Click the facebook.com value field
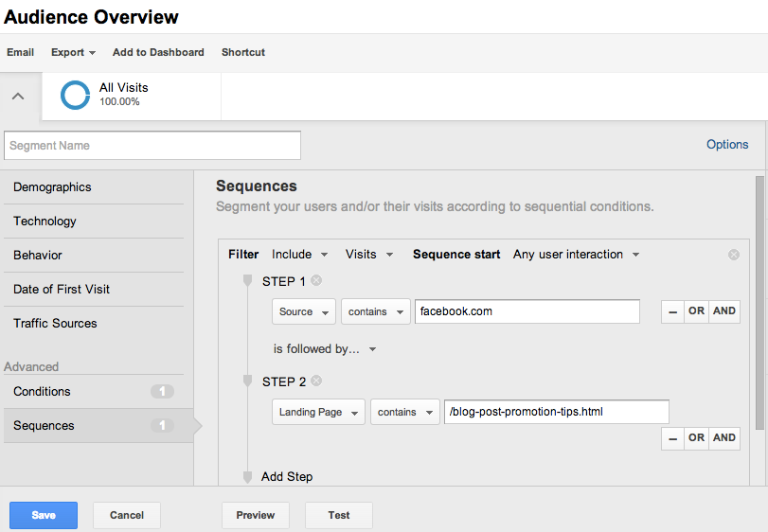 pos(527,311)
